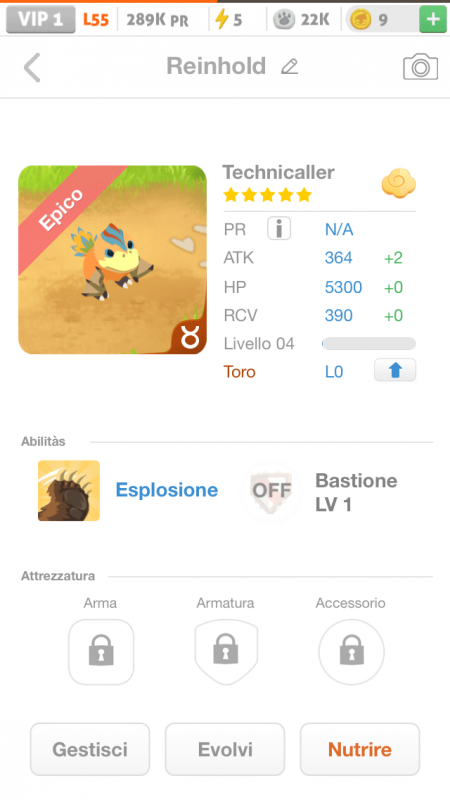Tap the locked Arma weapon slot

pyautogui.click(x=101, y=652)
